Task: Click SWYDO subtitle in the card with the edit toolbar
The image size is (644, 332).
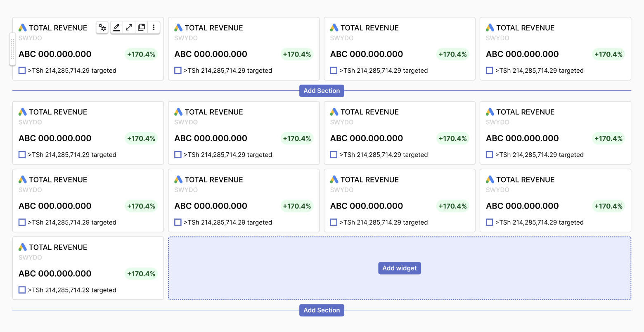Action: pyautogui.click(x=30, y=38)
